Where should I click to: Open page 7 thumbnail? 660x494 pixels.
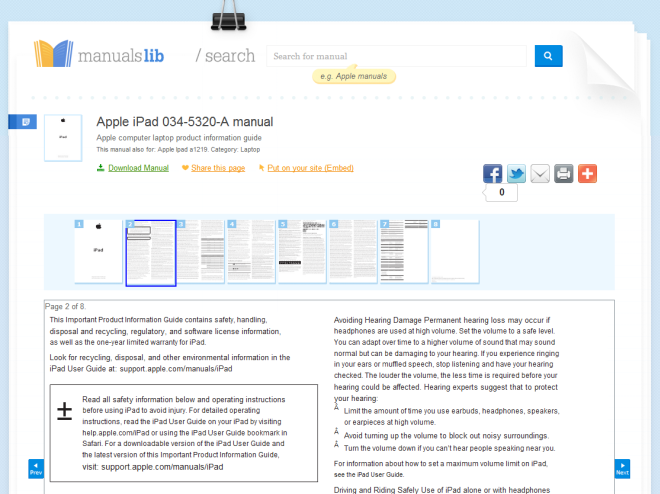(x=404, y=252)
